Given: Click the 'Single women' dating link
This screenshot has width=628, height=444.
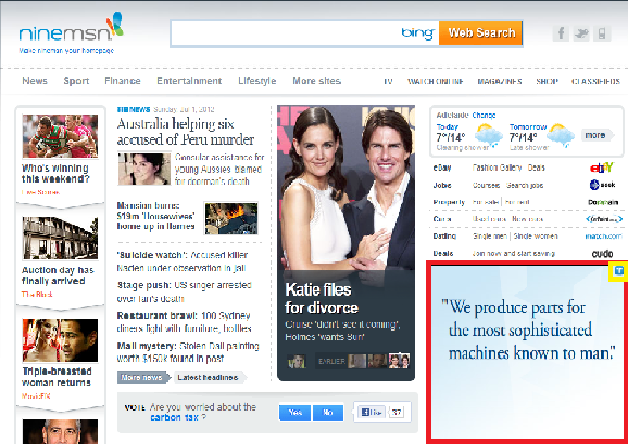Looking at the screenshot, I should tap(535, 236).
